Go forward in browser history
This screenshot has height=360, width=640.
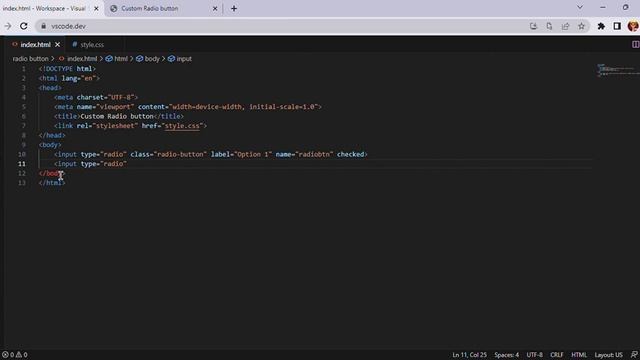click(x=8, y=26)
